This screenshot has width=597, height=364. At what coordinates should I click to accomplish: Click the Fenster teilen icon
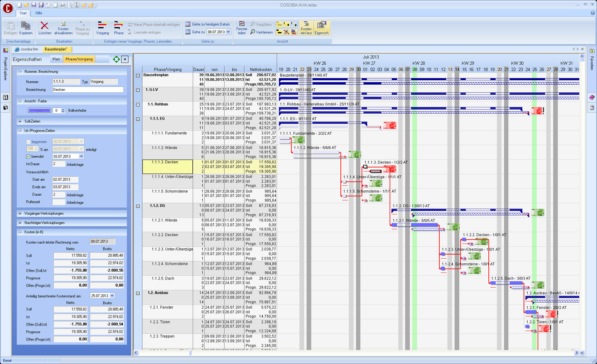click(242, 27)
